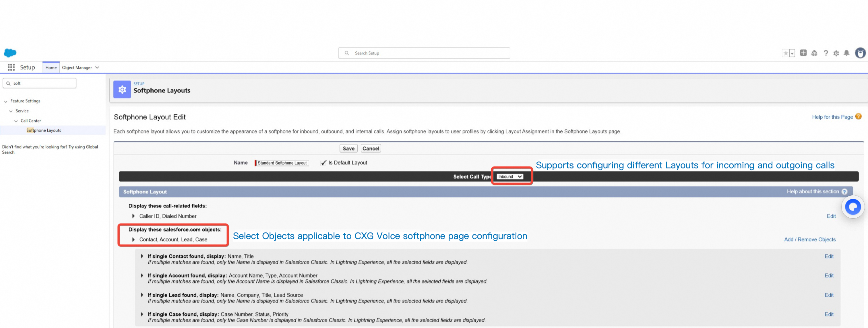The image size is (868, 328).
Task: Click Edit for single Case found
Action: [829, 314]
